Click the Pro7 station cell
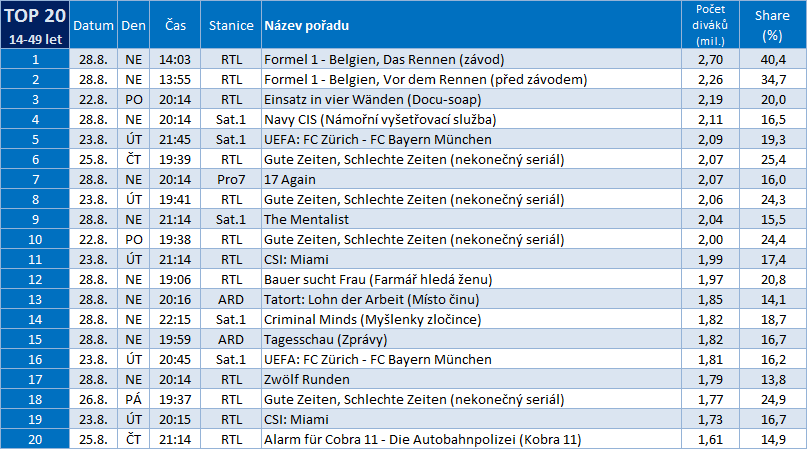Viewport: 807px width, 449px height. [231, 179]
